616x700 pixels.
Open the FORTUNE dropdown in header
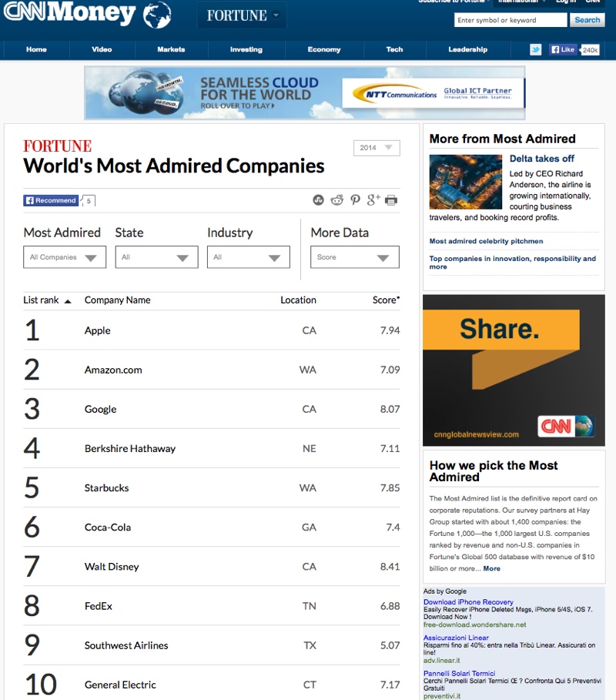pyautogui.click(x=243, y=15)
